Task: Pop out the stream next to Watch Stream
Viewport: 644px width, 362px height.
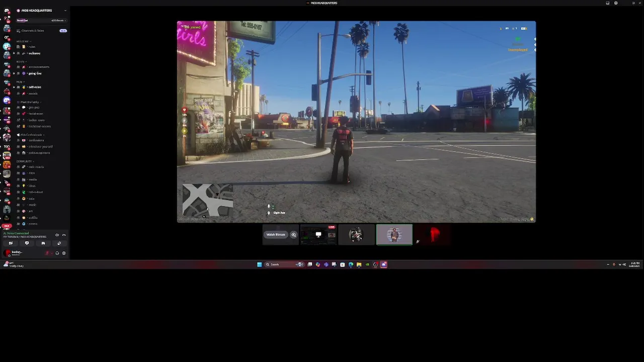Action: point(294,235)
